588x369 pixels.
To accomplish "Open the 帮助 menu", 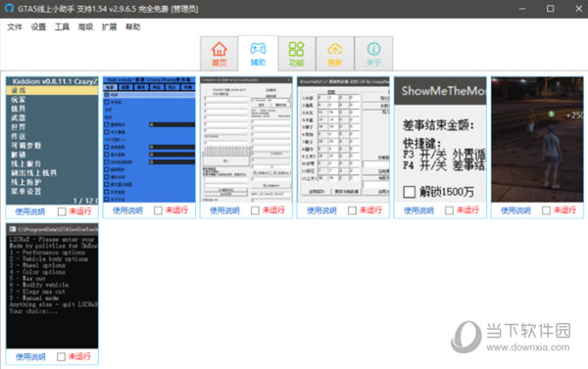I will (x=132, y=27).
